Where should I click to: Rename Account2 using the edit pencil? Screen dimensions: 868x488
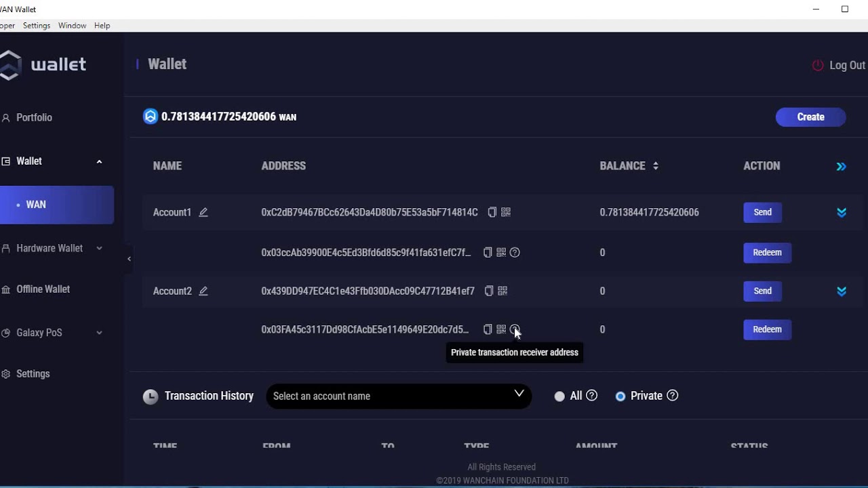click(203, 291)
